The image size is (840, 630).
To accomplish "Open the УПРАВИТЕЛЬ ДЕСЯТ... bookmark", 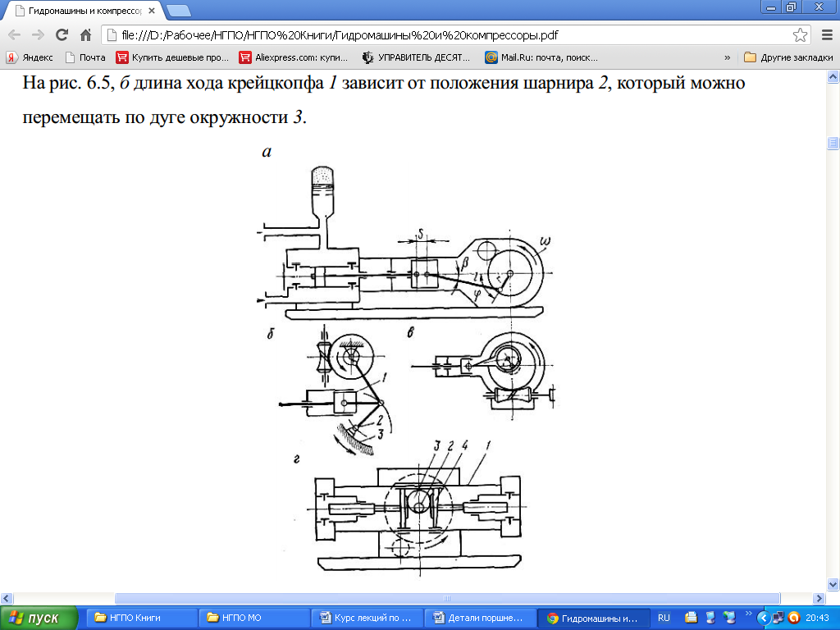I will pyautogui.click(x=416, y=57).
